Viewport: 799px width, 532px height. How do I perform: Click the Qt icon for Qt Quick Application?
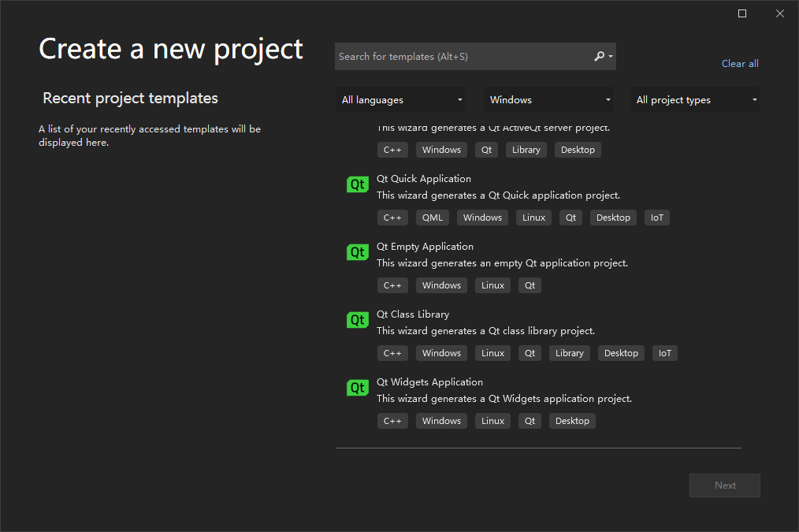[357, 184]
